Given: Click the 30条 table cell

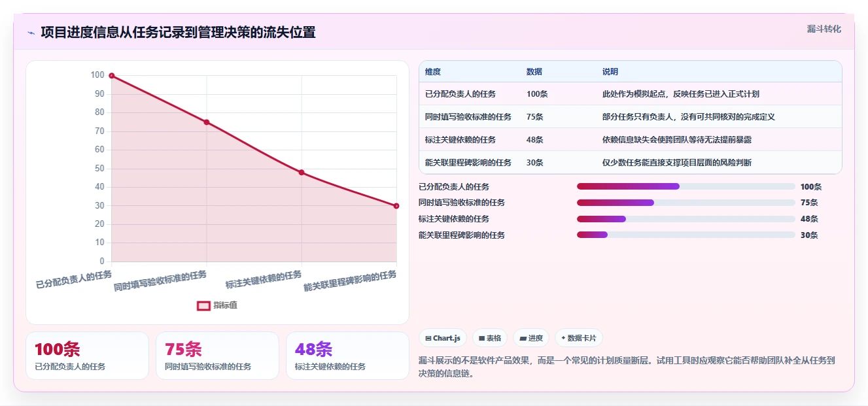Looking at the screenshot, I should pyautogui.click(x=535, y=163).
